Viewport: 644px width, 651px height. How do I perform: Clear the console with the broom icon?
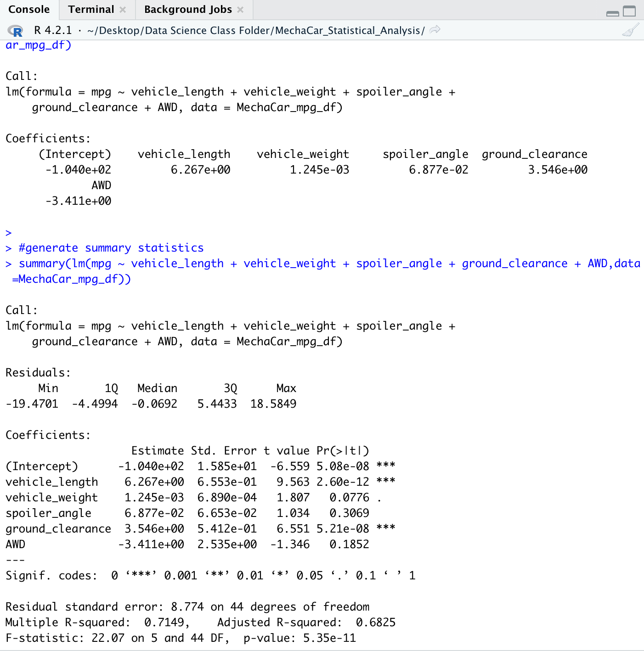point(630,30)
